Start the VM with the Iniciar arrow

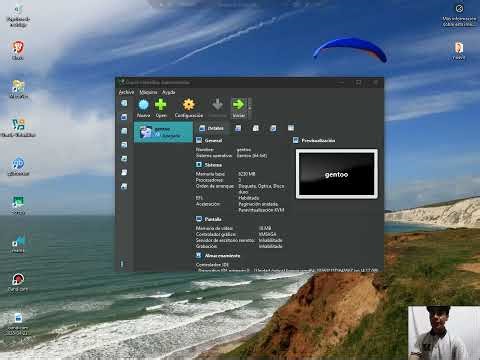(x=239, y=108)
